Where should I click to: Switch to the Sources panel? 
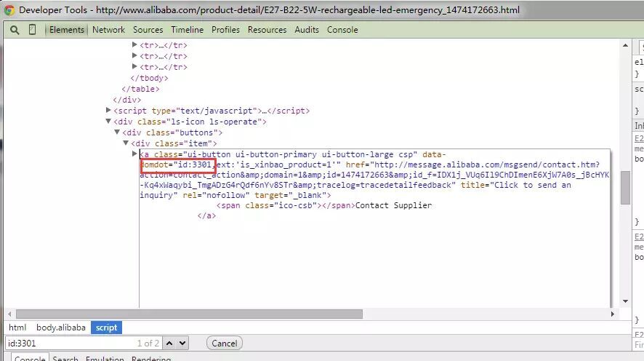tap(148, 30)
